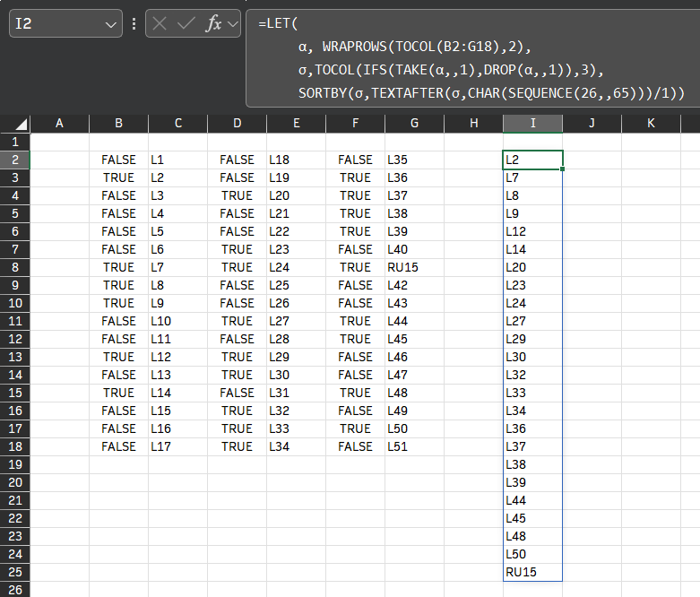Click result cell I25 containing RU15
This screenshot has height=597, width=700.
532,572
